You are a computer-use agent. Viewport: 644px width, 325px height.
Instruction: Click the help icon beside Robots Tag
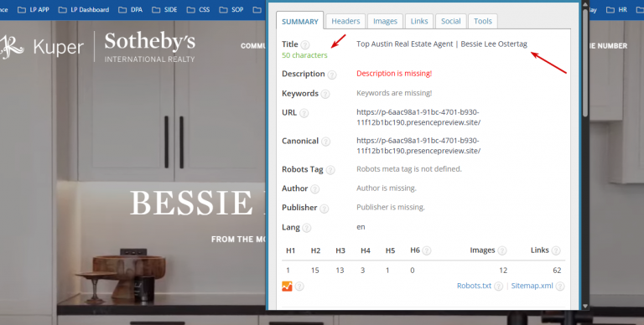pos(330,170)
